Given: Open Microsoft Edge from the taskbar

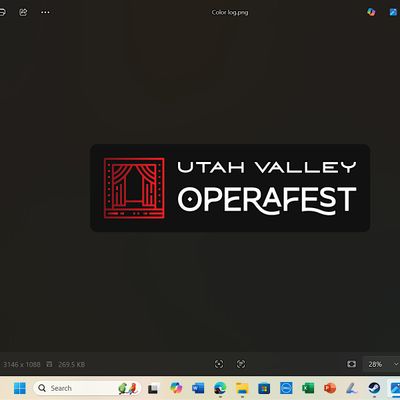Looking at the screenshot, I should (x=220, y=388).
